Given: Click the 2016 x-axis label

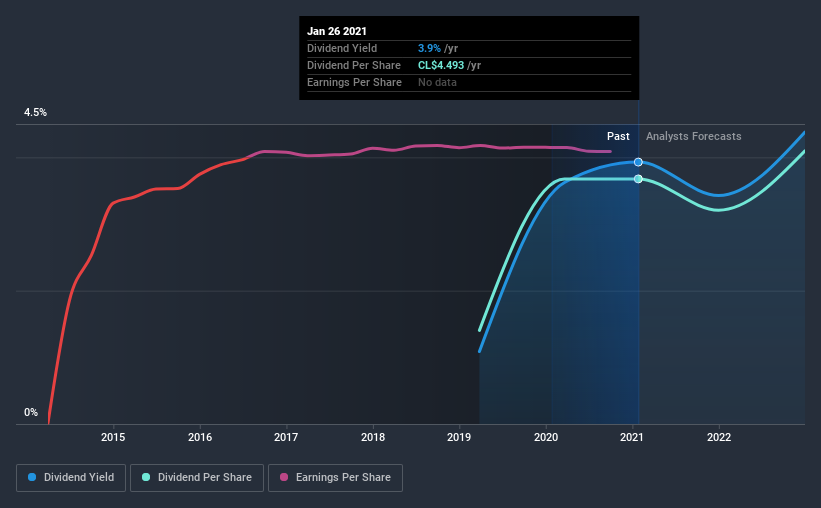Looking at the screenshot, I should (200, 437).
